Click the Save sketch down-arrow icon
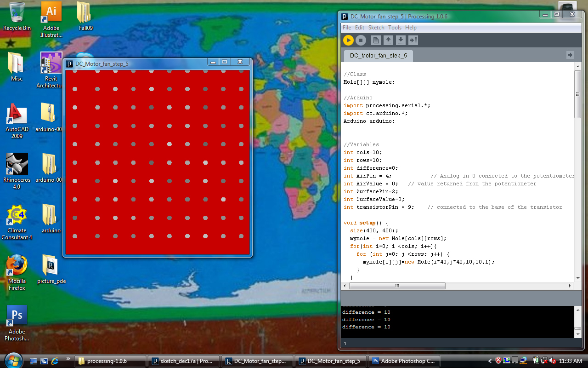Screen dimensions: 588x368 (x=401, y=40)
